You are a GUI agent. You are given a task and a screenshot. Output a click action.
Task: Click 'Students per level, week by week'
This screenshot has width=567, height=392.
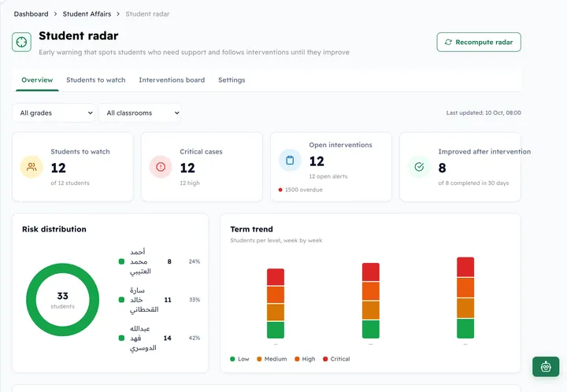(276, 241)
